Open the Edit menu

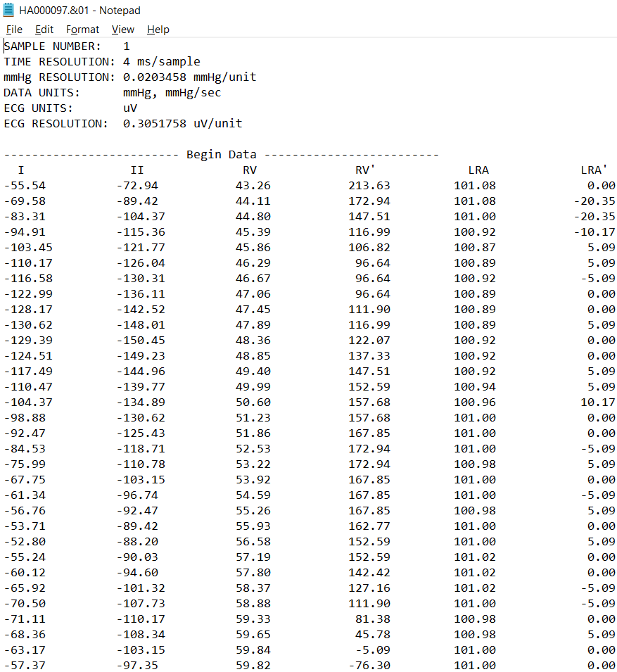click(x=44, y=30)
